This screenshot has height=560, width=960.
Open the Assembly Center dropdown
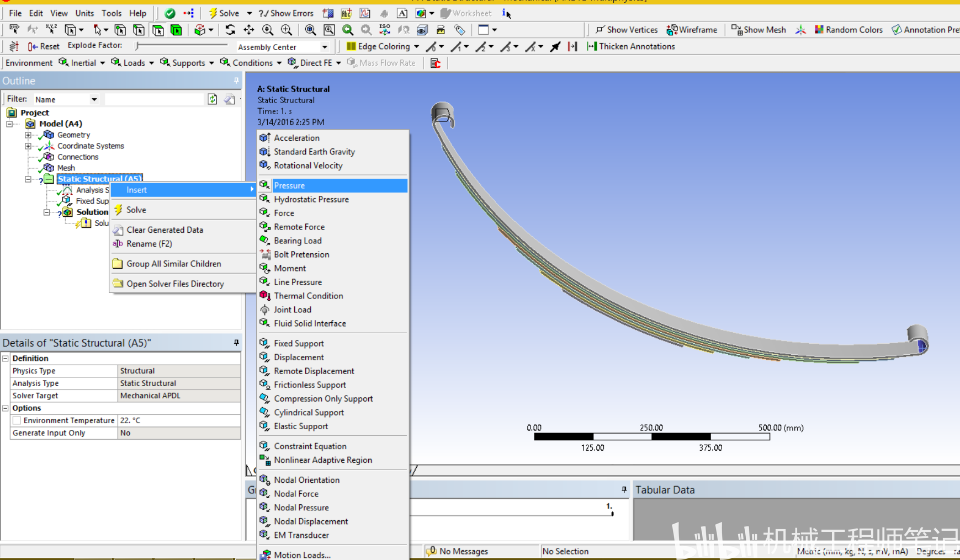coord(325,47)
